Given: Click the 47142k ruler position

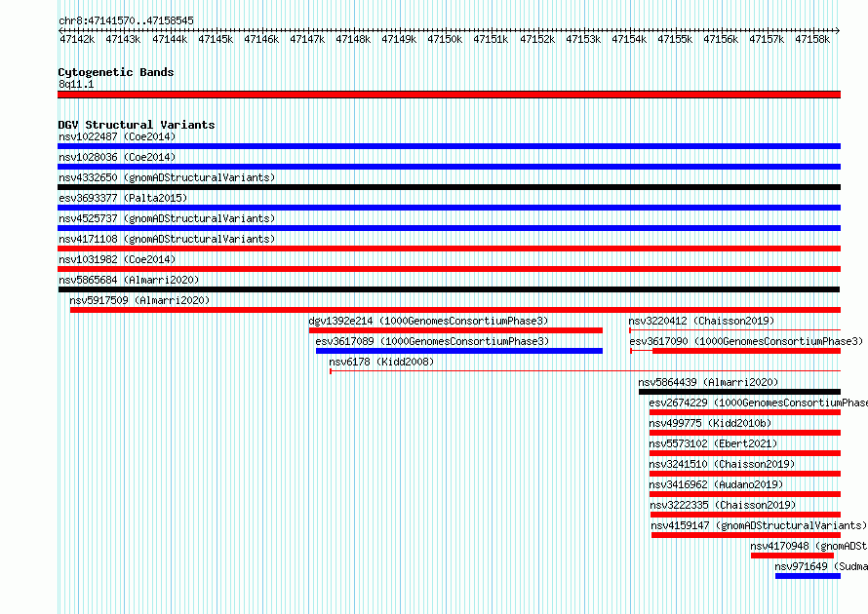Looking at the screenshot, I should 77,39.
